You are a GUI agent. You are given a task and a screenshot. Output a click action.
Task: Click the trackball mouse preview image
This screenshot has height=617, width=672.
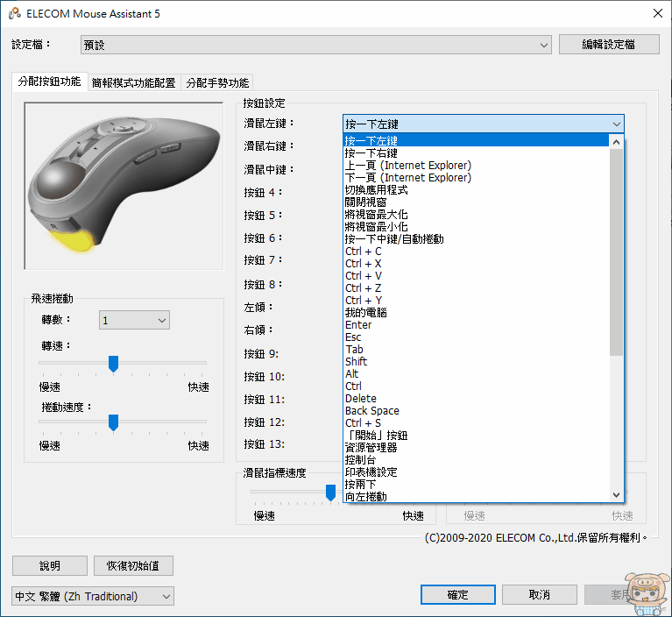[x=124, y=186]
